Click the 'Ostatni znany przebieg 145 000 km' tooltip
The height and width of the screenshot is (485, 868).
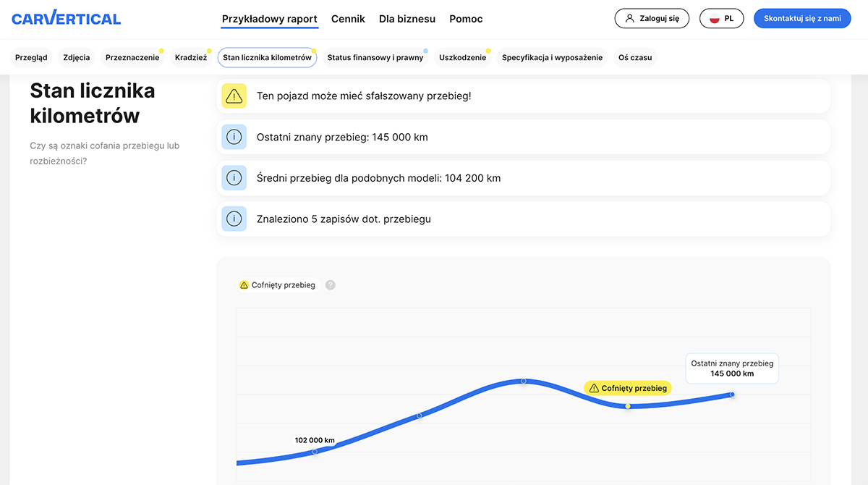tap(732, 368)
